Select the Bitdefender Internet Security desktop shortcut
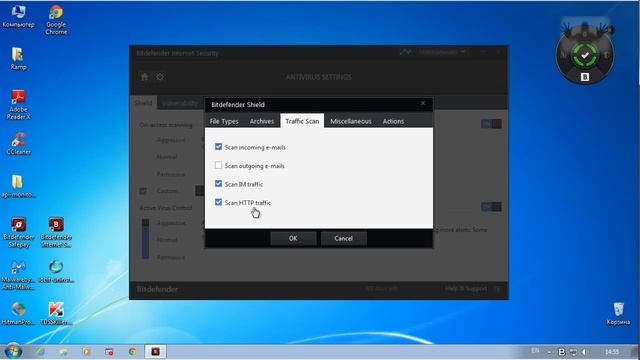This screenshot has height=360, width=640. 56,232
